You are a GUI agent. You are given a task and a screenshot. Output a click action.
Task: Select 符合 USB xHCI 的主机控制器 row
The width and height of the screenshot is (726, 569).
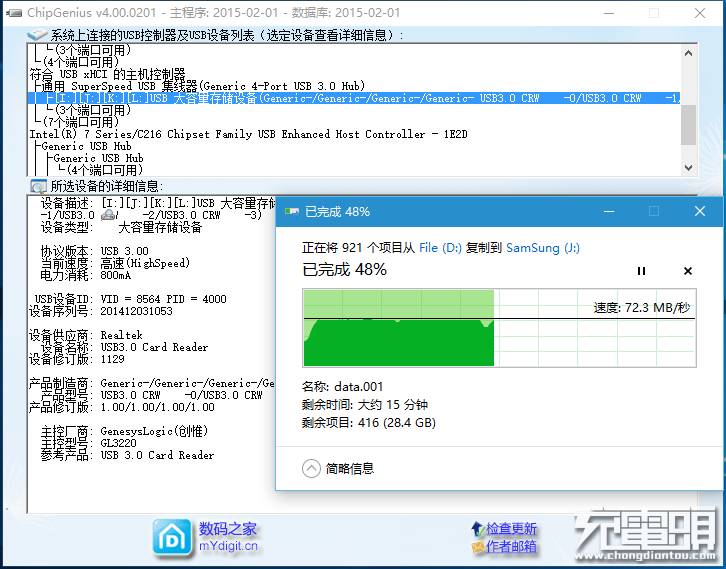107,74
